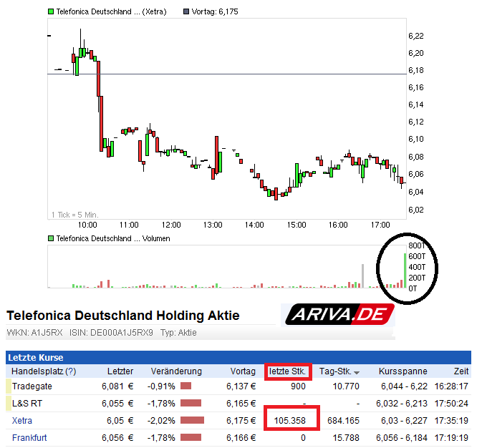Click the Tradegate row name

click(32, 386)
